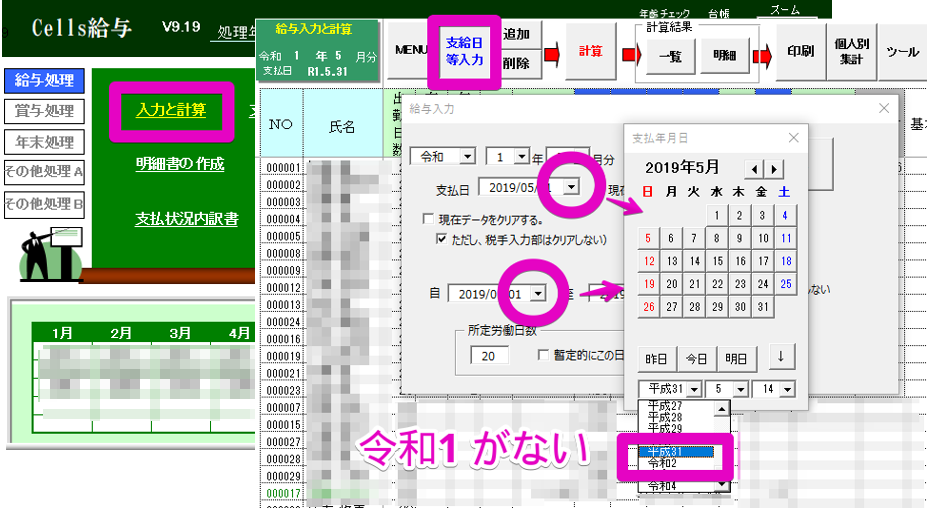Open the 支払日 date dropdown arrow
Screen dimensions: 931x509
tap(571, 188)
